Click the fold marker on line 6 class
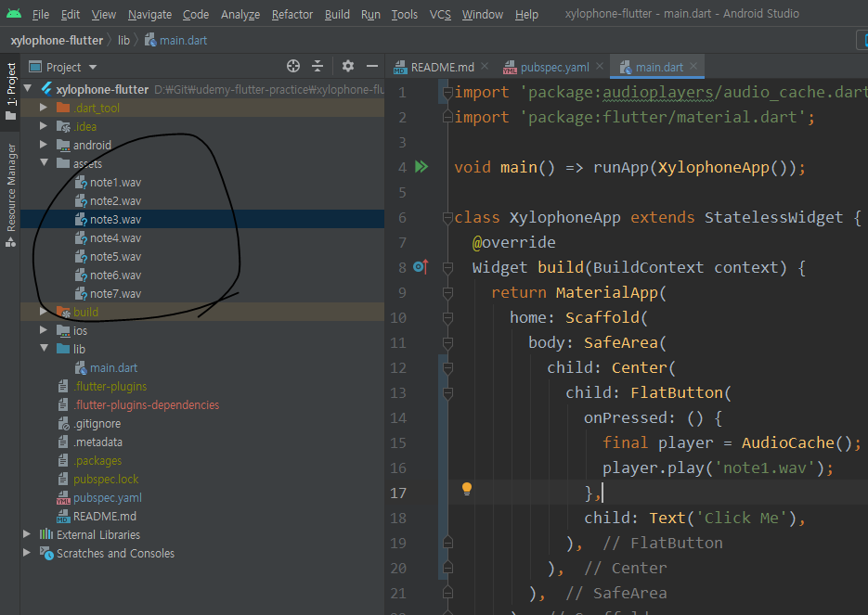Screen dimensions: 868x615 [x=447, y=218]
